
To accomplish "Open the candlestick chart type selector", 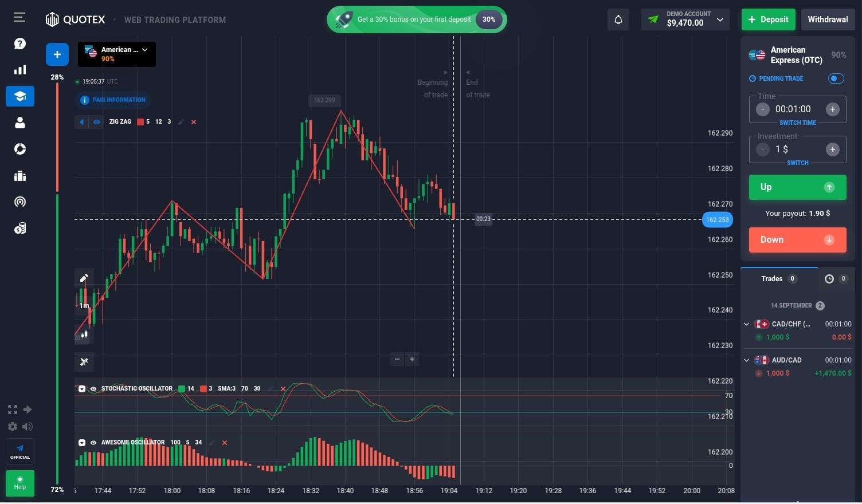I will [x=84, y=334].
